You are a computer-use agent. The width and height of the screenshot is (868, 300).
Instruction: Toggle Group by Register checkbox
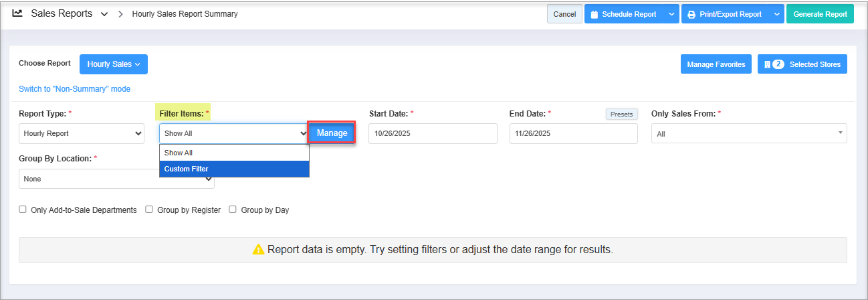pos(149,210)
